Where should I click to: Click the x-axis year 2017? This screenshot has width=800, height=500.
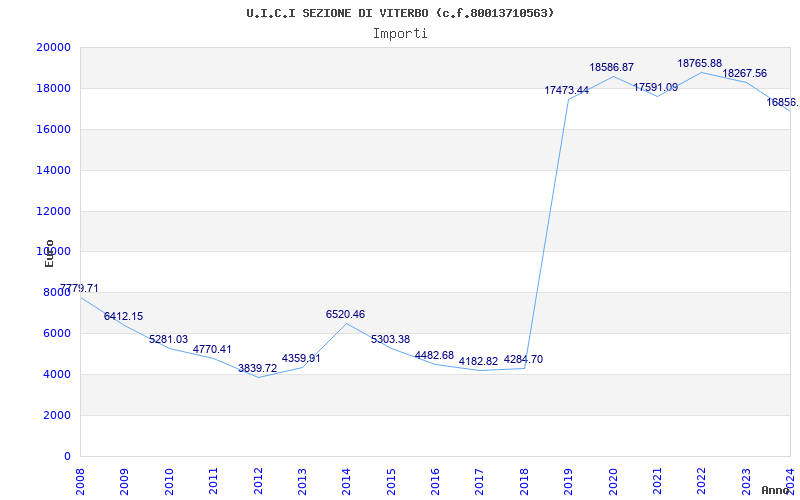point(480,481)
